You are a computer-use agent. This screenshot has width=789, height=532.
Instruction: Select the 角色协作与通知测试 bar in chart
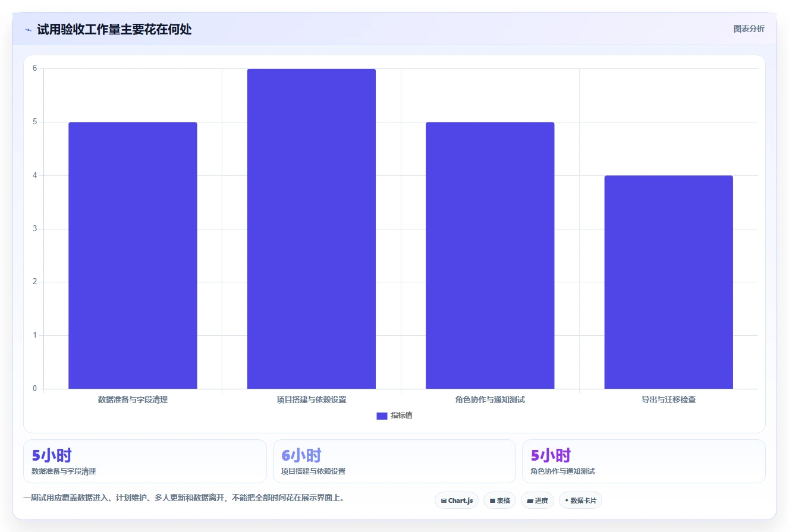click(490, 256)
